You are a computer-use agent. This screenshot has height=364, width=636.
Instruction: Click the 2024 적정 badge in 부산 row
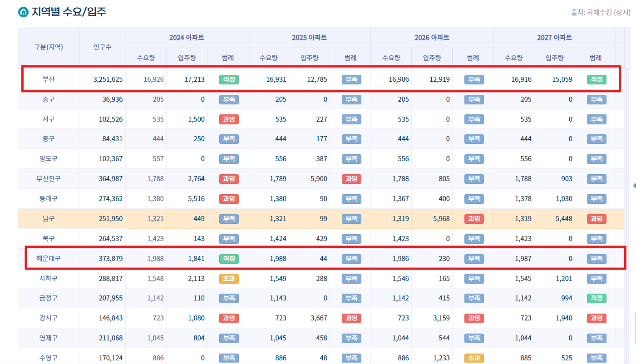click(229, 79)
